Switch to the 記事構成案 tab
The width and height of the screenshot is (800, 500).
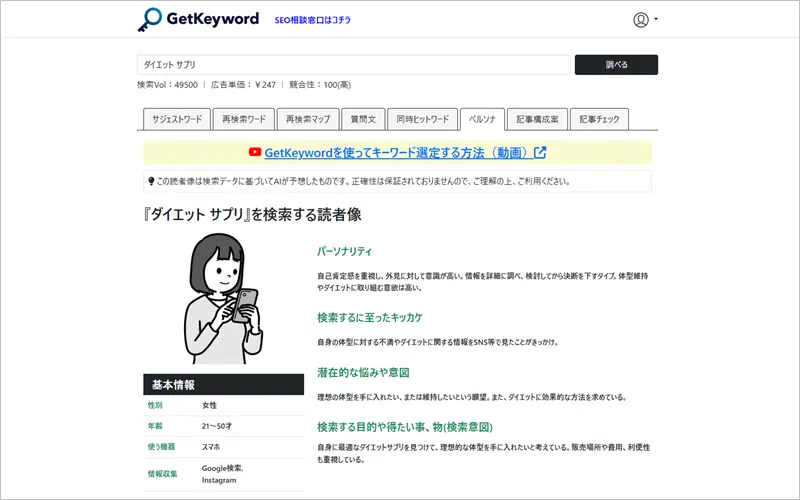[539, 119]
